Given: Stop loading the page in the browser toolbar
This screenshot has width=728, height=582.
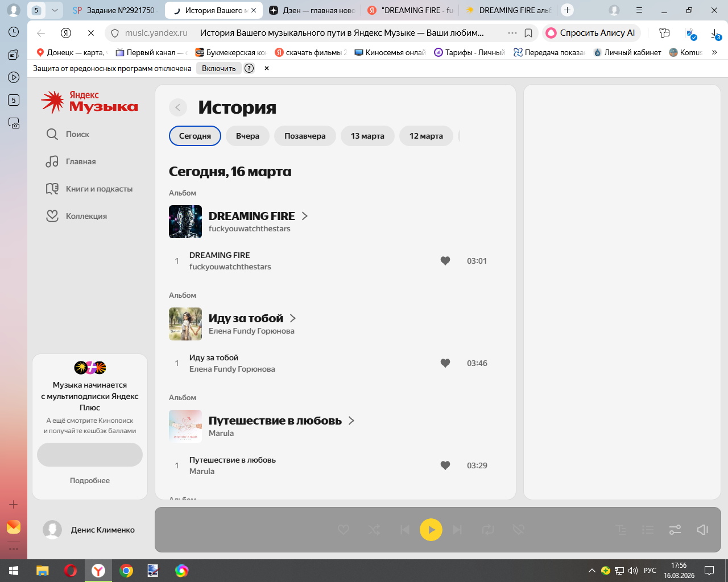Looking at the screenshot, I should [91, 33].
